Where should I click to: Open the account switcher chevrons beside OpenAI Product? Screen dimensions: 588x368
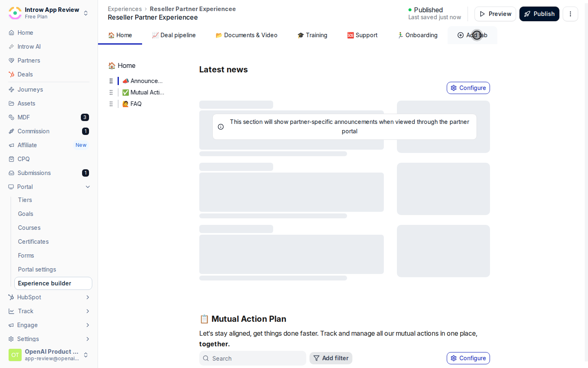coord(86,355)
